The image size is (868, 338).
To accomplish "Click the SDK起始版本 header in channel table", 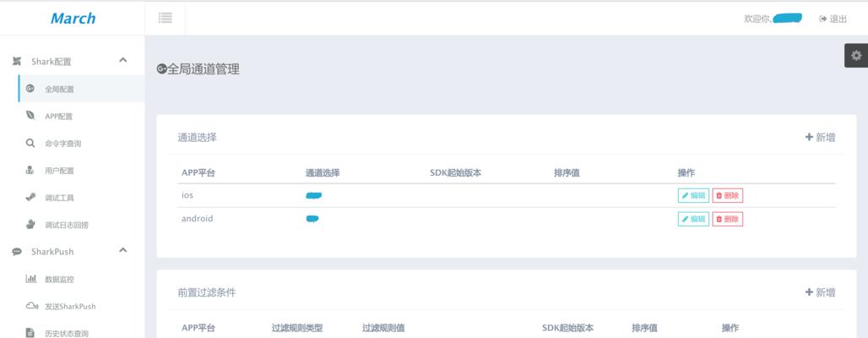I will (456, 173).
